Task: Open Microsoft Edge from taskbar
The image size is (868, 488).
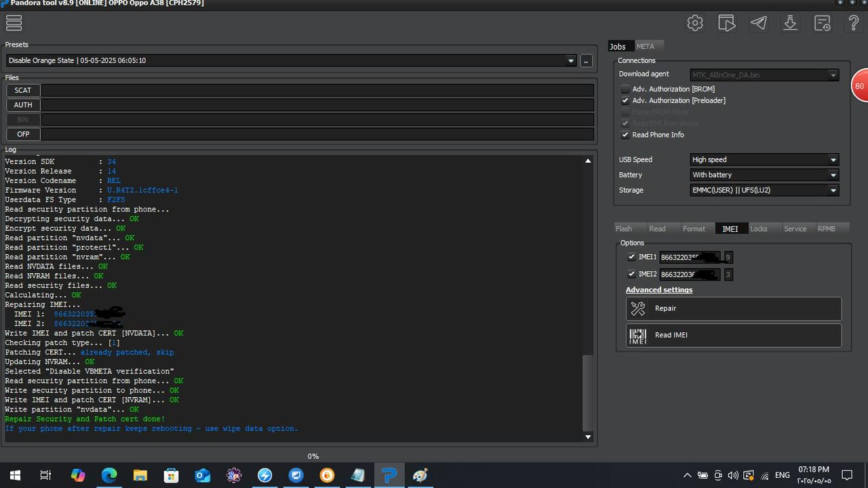Action: click(x=109, y=475)
